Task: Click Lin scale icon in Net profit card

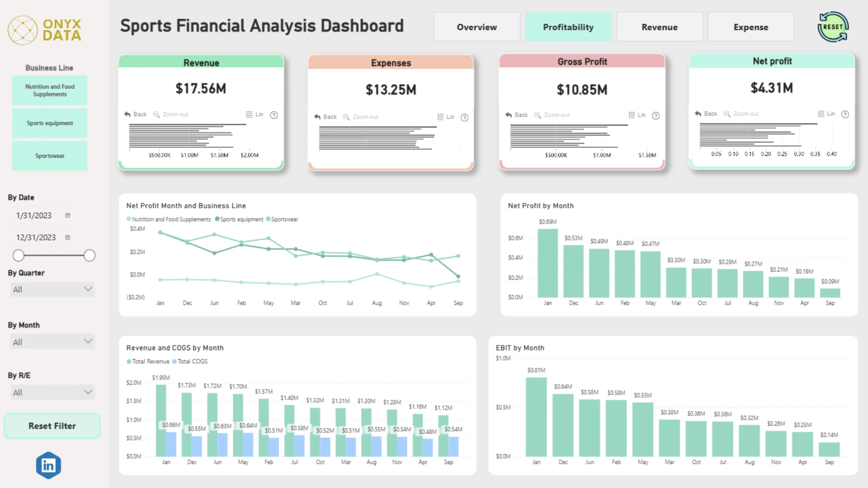Action: pos(821,114)
